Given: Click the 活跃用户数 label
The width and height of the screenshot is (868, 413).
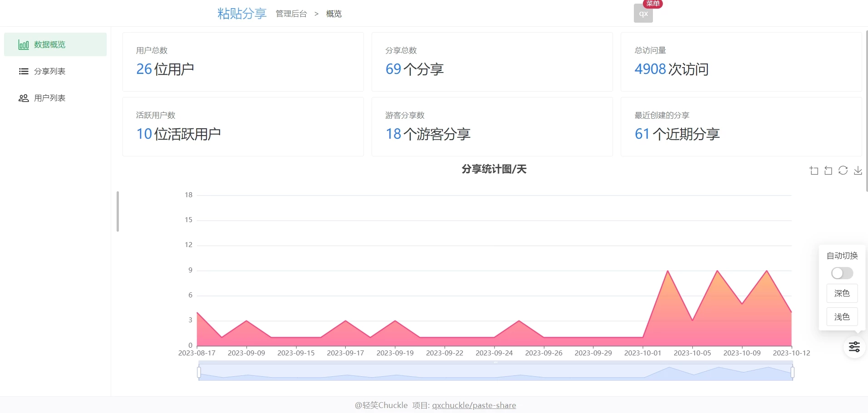Looking at the screenshot, I should tap(156, 115).
